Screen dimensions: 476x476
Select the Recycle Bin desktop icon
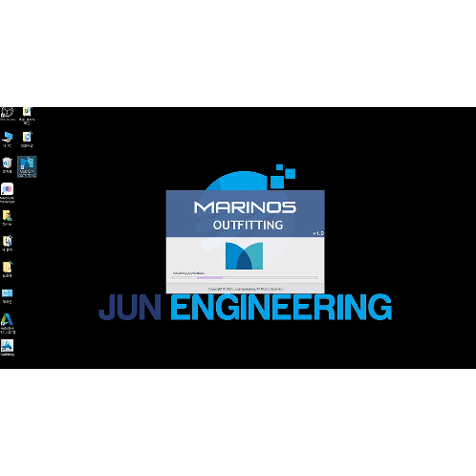coord(8,165)
